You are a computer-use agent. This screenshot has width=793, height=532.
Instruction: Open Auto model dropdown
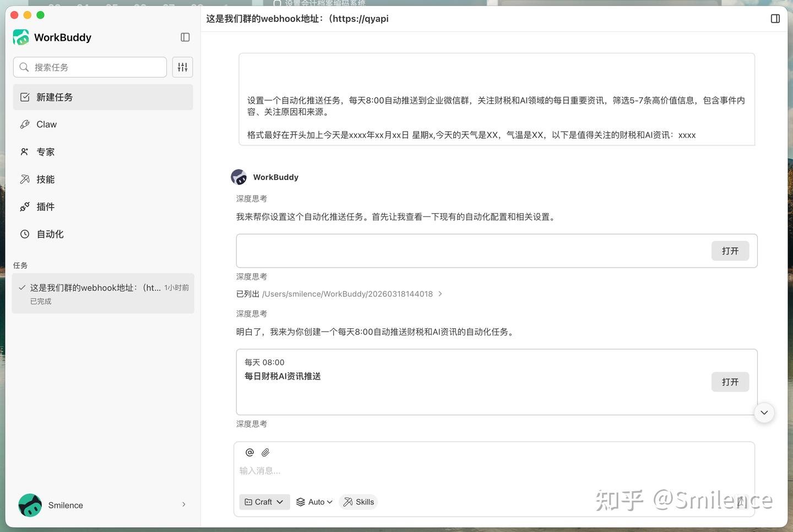point(314,502)
